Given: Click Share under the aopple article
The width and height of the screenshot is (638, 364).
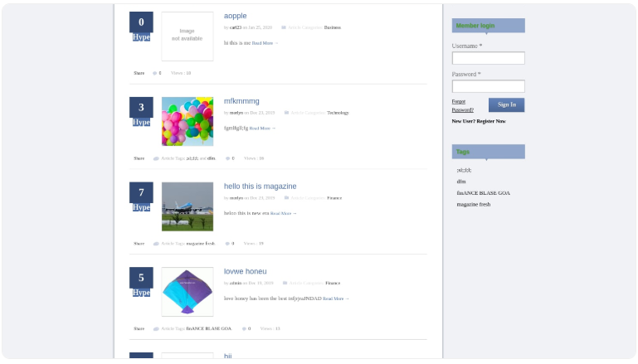Looking at the screenshot, I should tap(139, 73).
